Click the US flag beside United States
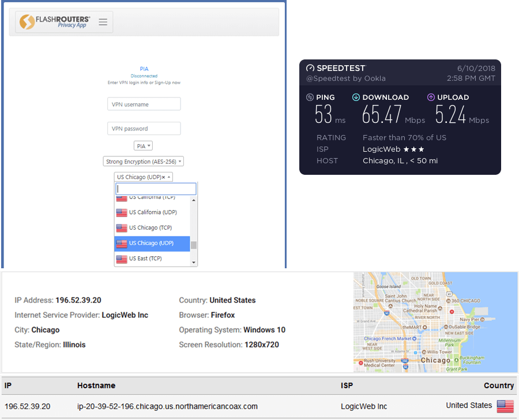Screen dimensions: 519x420 click(505, 406)
